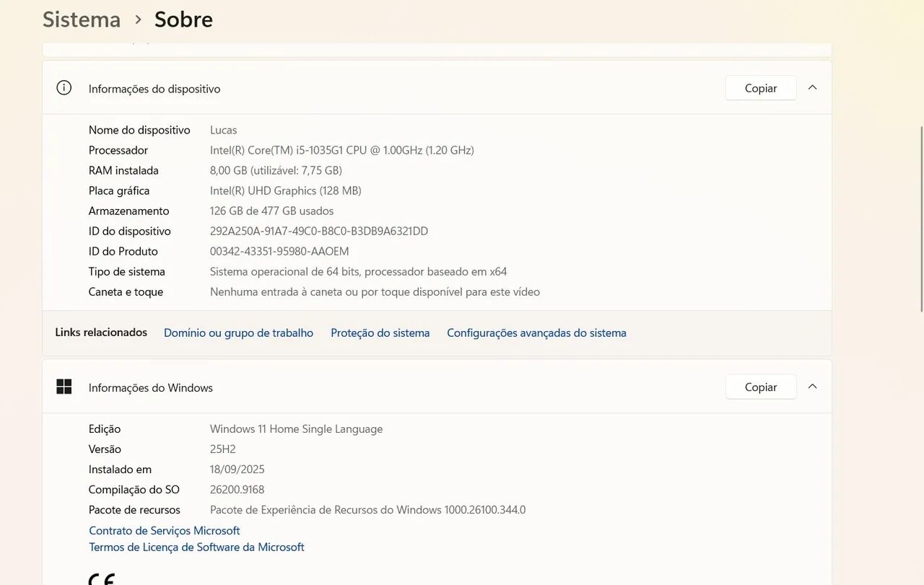This screenshot has width=924, height=585.
Task: Open Domínio ou grupo de trabalho link
Action: point(238,333)
